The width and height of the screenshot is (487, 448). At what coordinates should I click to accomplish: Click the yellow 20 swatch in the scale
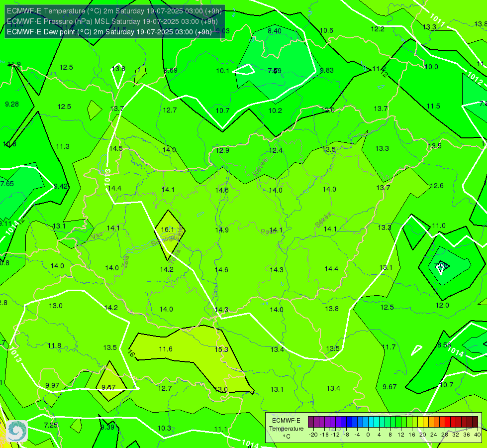click(420, 422)
